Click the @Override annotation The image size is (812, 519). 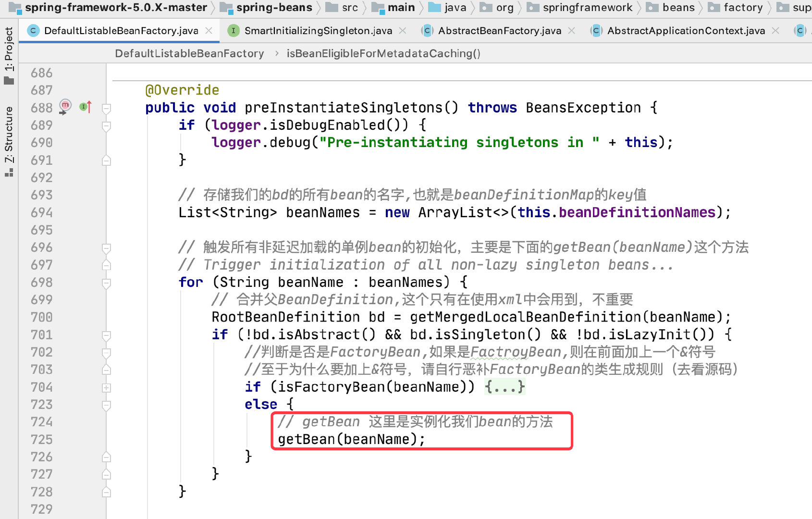pyautogui.click(x=182, y=90)
